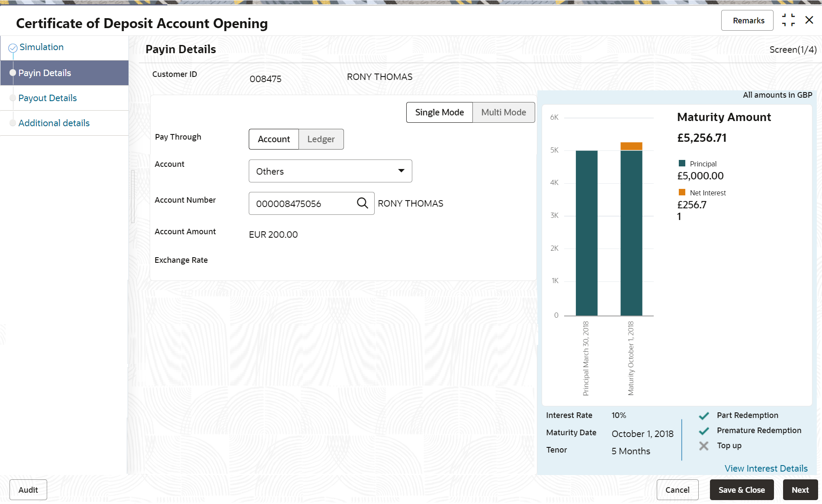The image size is (822, 504).
Task: Click the Payout Details step bullet
Action: click(x=13, y=98)
